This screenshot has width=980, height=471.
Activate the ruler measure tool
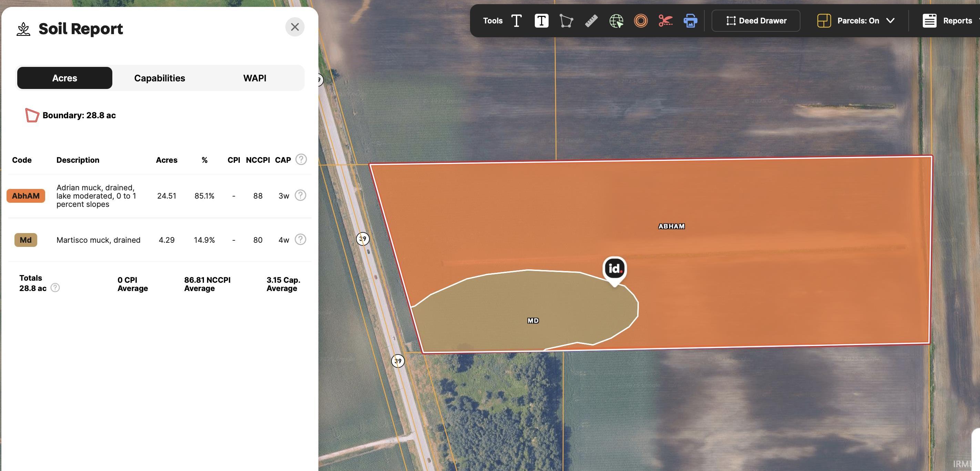[x=591, y=21]
